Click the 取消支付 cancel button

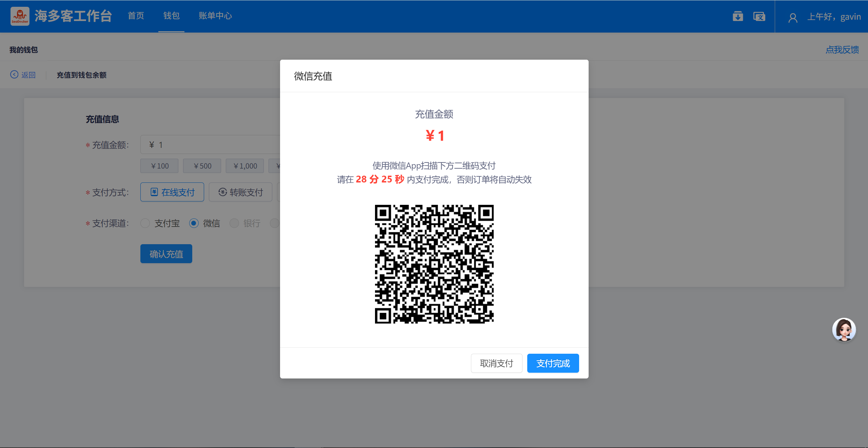pos(496,363)
